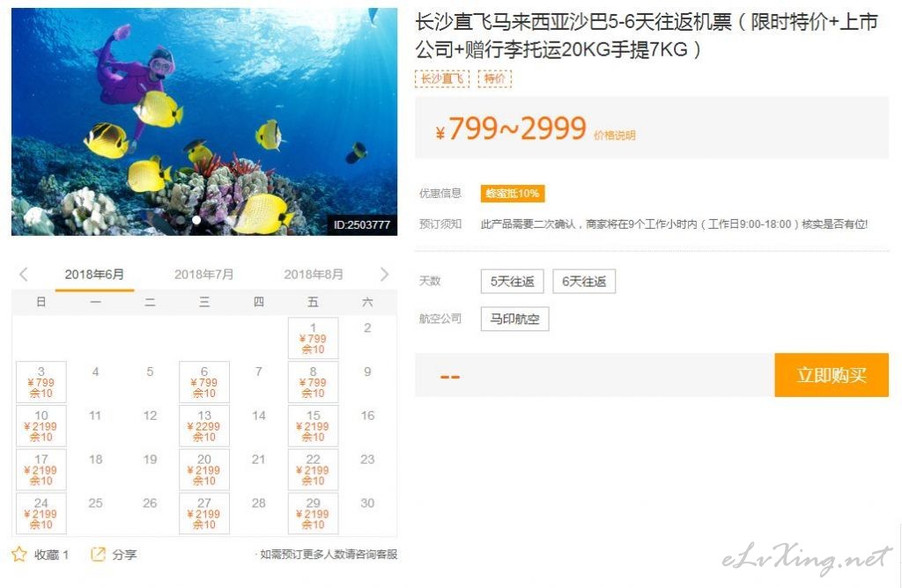Select June 1 priced at ¥799
This screenshot has width=902, height=588.
click(313, 338)
